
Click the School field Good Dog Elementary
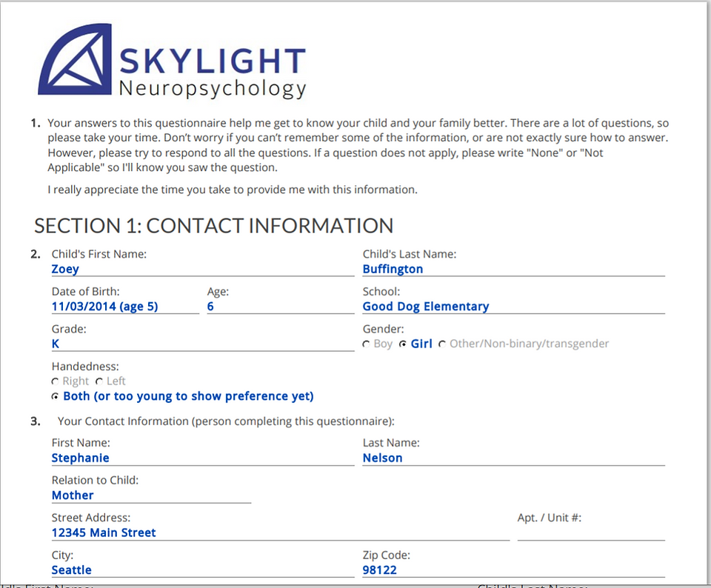click(x=514, y=307)
